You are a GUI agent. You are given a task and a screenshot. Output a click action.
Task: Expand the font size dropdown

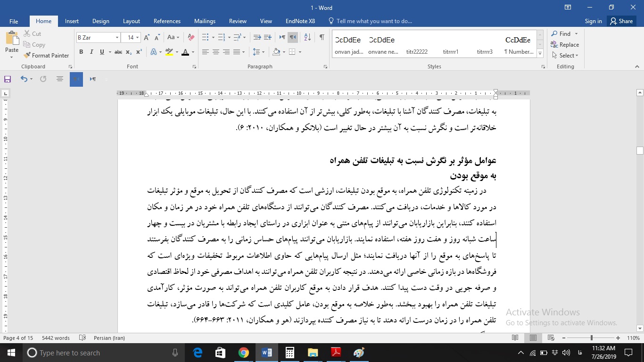click(136, 37)
